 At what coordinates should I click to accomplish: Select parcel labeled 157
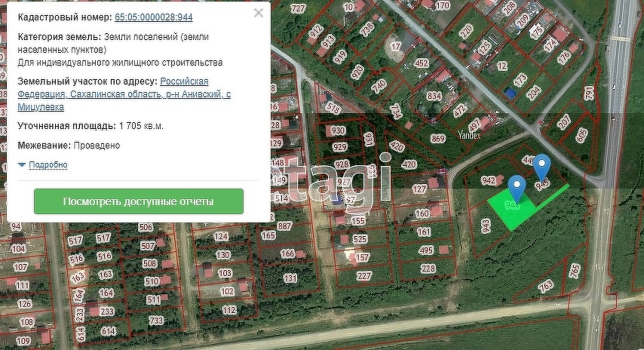point(362,257)
